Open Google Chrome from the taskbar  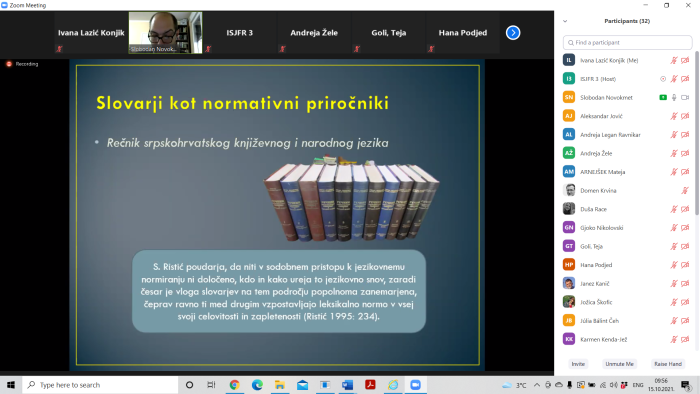pos(234,385)
